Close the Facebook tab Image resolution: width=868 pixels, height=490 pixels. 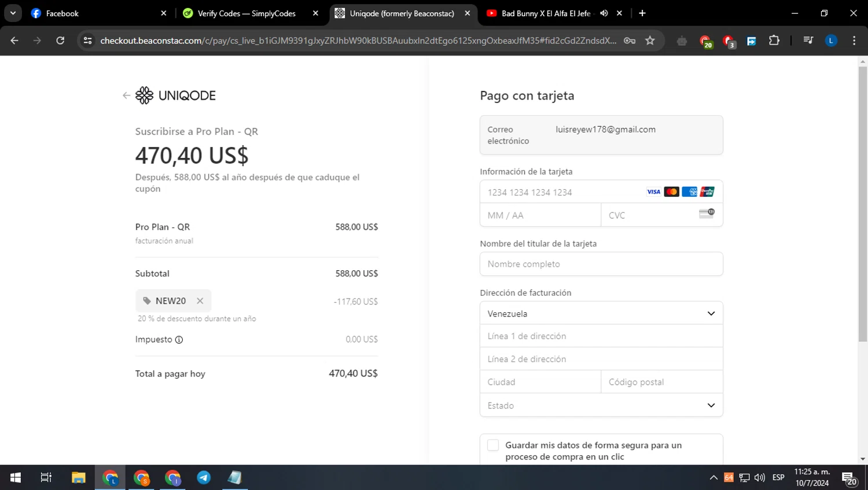[x=164, y=13]
